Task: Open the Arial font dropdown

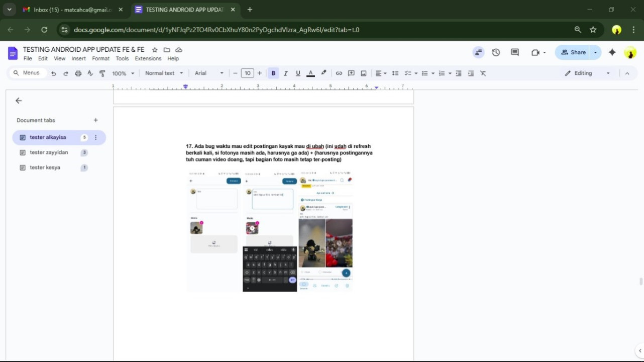Action: [209, 73]
